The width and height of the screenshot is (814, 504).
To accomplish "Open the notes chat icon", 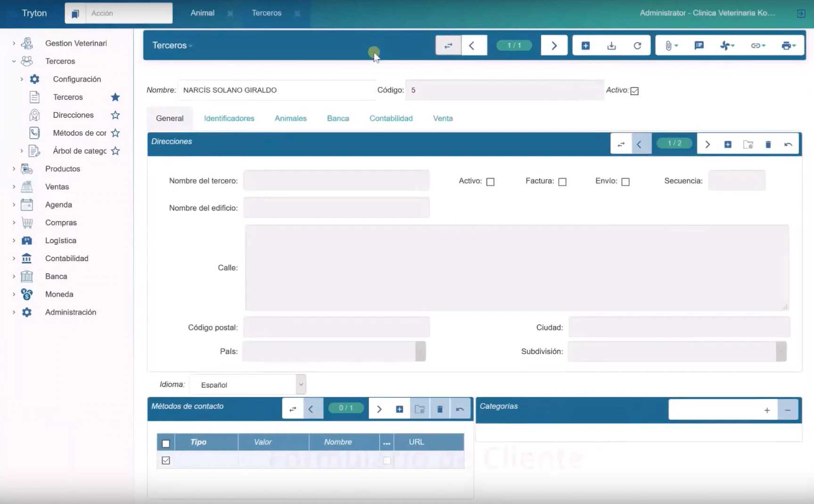I will tap(699, 46).
